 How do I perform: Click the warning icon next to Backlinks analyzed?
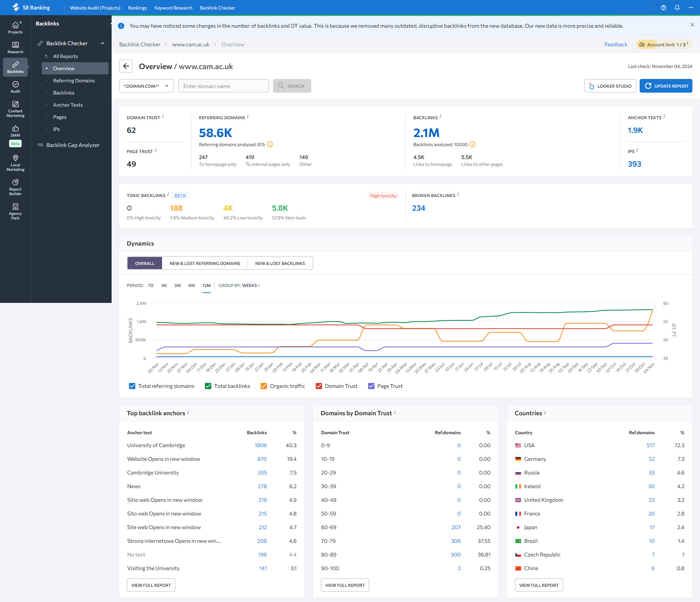(473, 144)
